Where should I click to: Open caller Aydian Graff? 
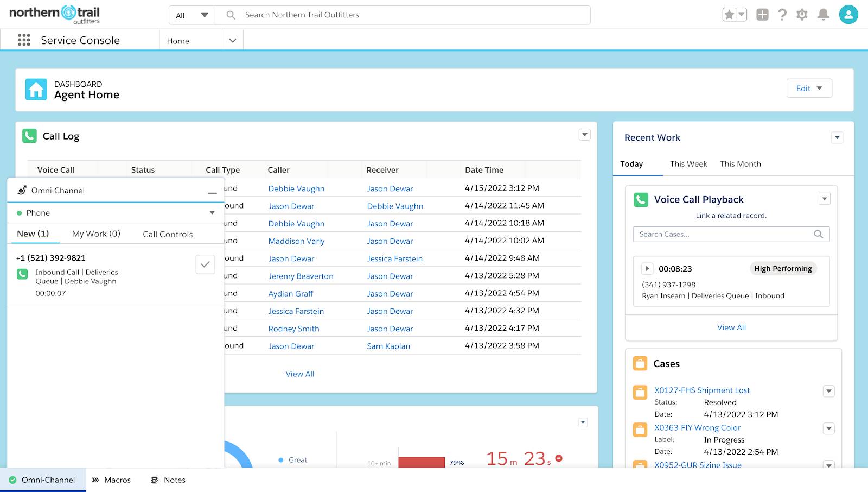291,293
